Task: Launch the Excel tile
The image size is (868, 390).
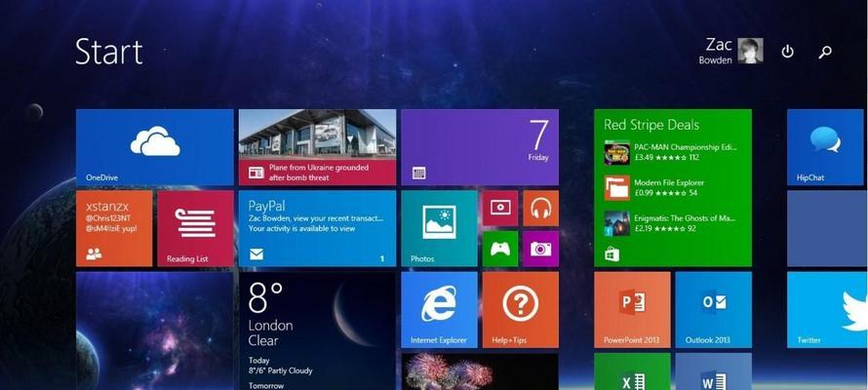Action: click(632, 371)
